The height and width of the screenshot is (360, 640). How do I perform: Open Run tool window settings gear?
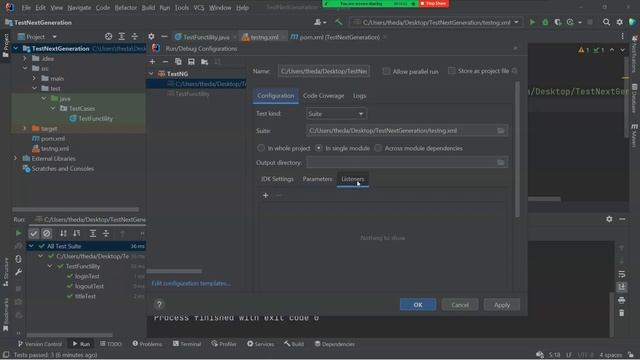pyautogui.click(x=609, y=219)
